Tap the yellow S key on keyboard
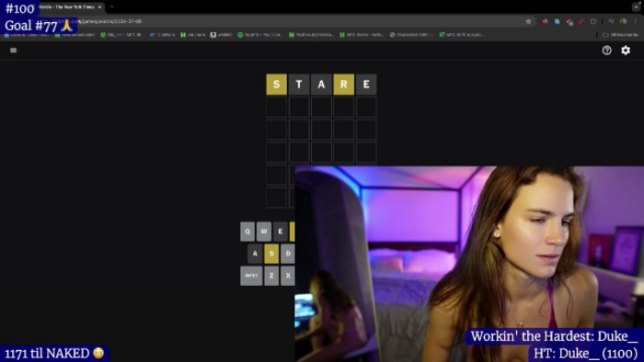This screenshot has height=362, width=644. pyautogui.click(x=271, y=254)
